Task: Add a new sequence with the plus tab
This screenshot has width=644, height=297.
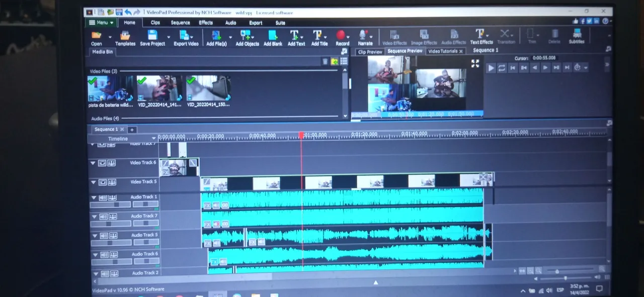Action: pos(132,130)
